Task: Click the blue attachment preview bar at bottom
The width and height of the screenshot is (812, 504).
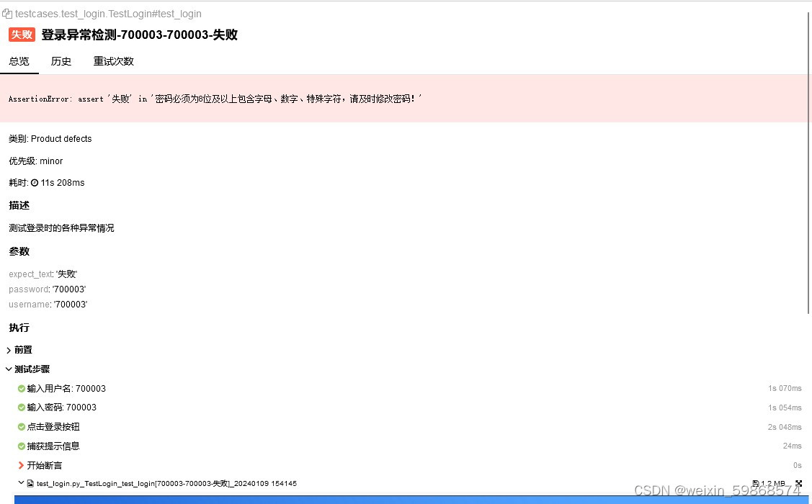Action: click(403, 499)
